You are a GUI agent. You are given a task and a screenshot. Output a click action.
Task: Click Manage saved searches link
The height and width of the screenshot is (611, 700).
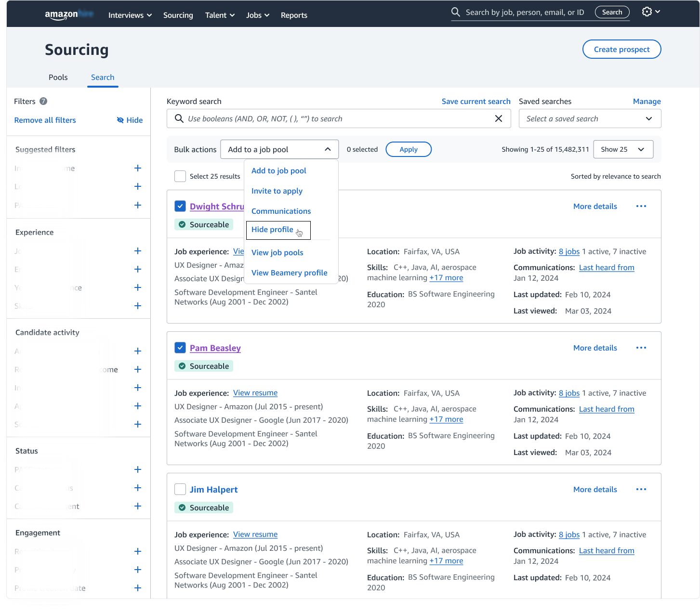[x=647, y=101]
